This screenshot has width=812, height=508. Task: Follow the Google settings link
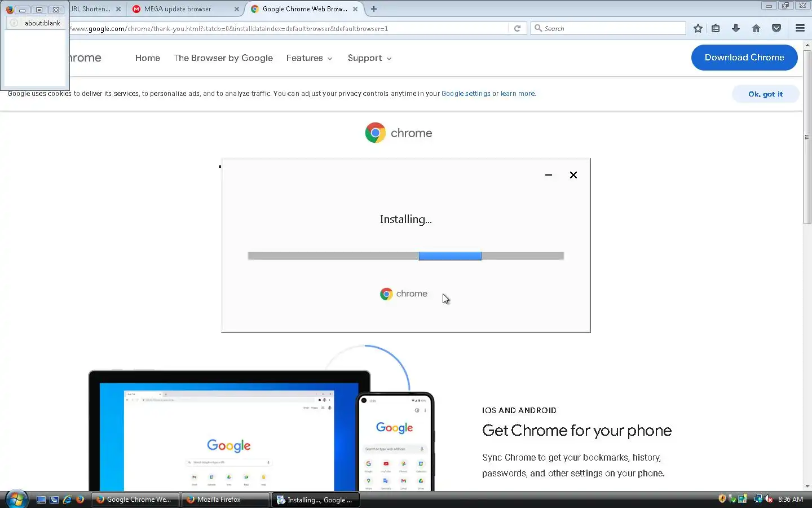[466, 94]
